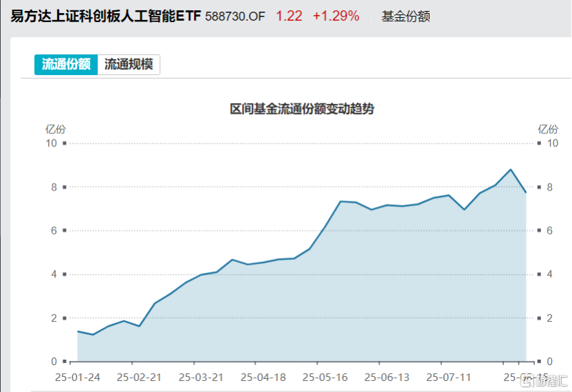The image size is (572, 392).
Task: Click the left y-axis value 4
Action: click(x=54, y=274)
